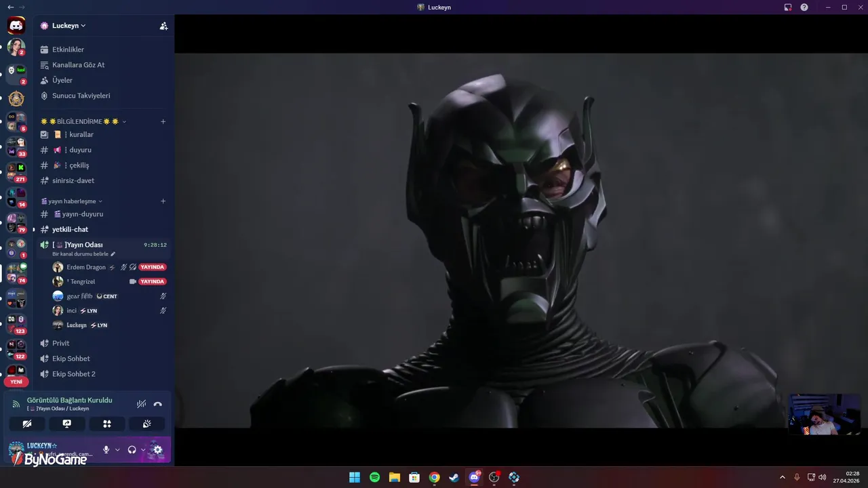Open the soundboard button
The image size is (868, 488).
point(146,424)
